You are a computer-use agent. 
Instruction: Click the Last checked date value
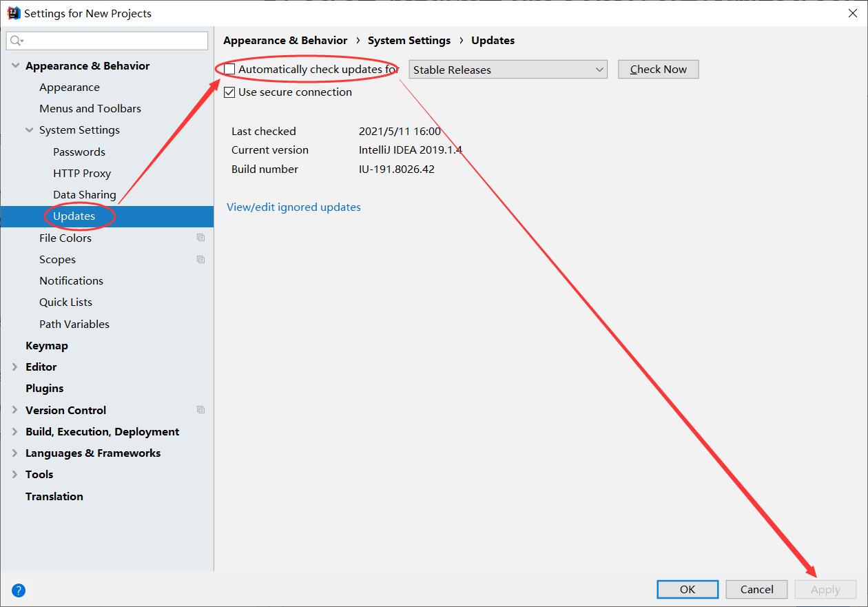point(400,132)
